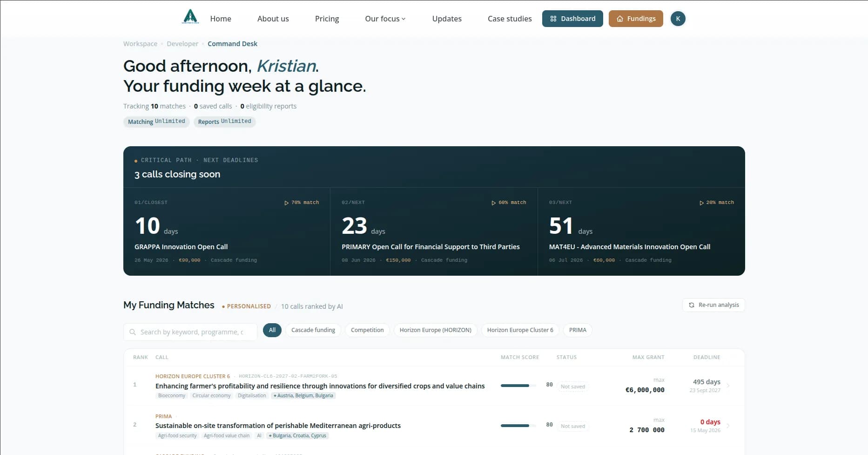Expand the Our focus dropdown
This screenshot has height=455, width=868.
[x=385, y=19]
